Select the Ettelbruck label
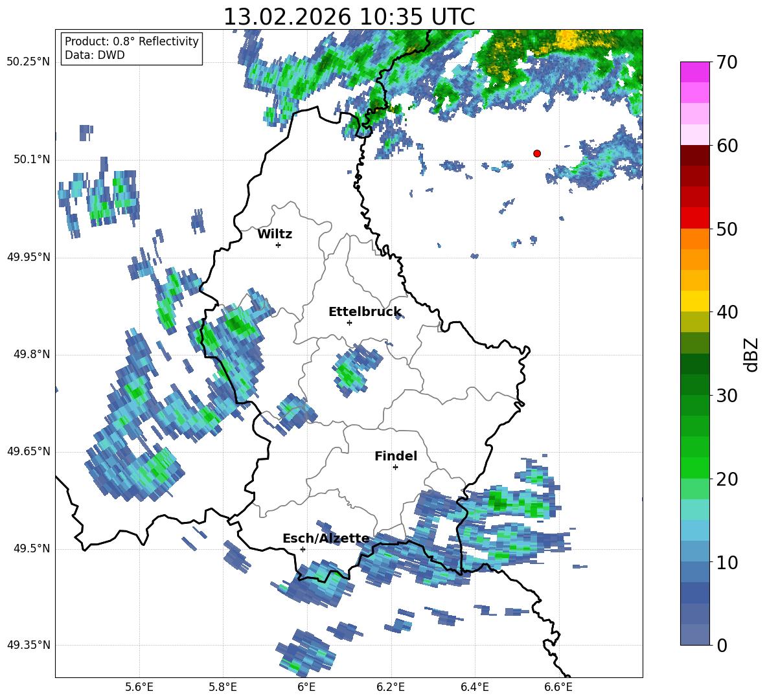 (365, 312)
